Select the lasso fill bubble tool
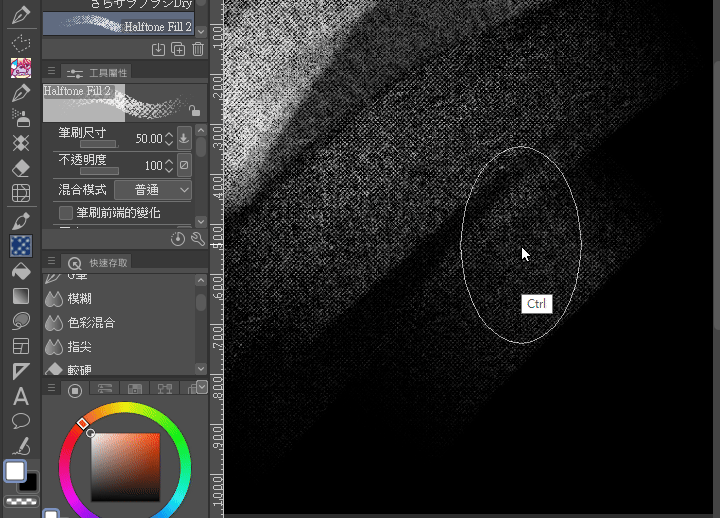 pos(21,321)
